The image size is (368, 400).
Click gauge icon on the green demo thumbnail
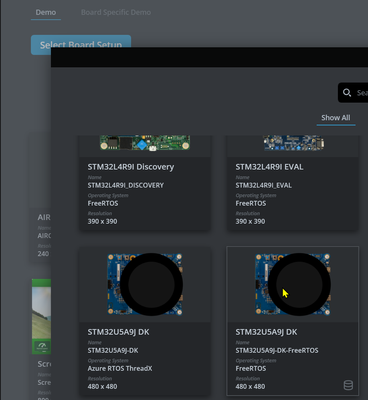pos(42,346)
